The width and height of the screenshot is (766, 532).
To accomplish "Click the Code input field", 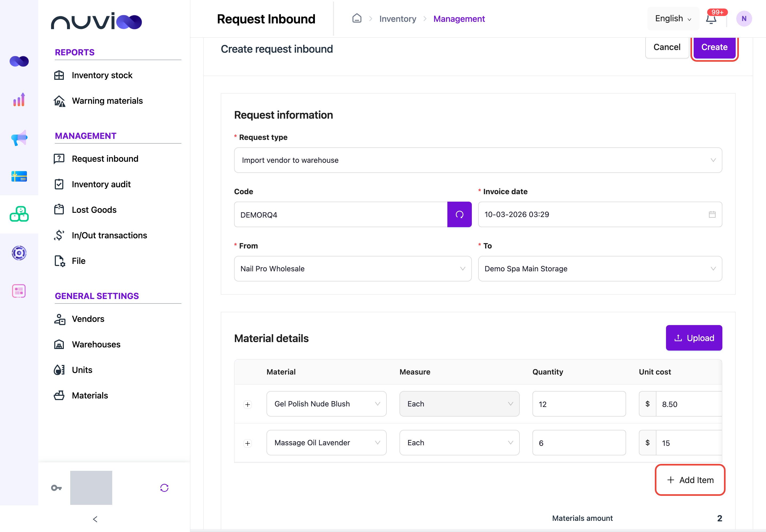I will coord(341,214).
